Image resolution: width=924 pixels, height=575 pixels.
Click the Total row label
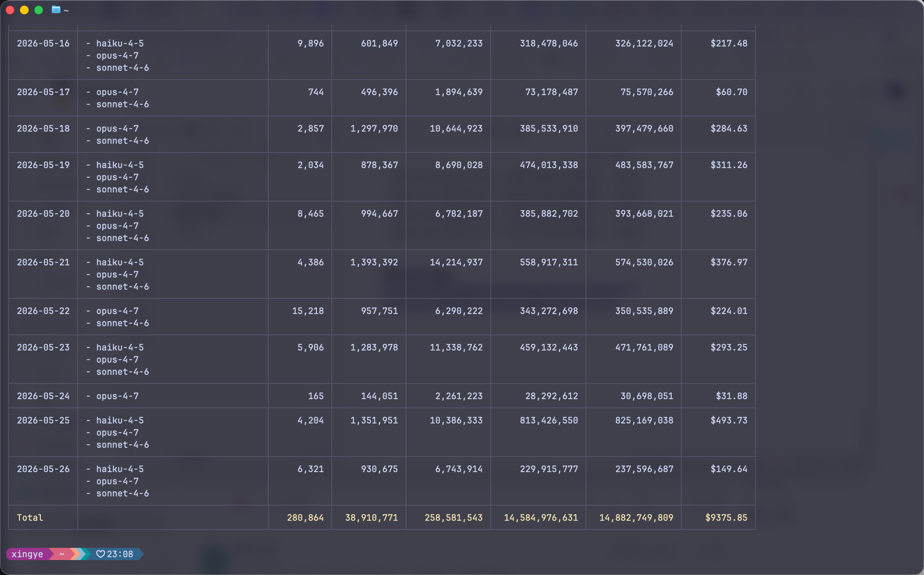click(30, 517)
